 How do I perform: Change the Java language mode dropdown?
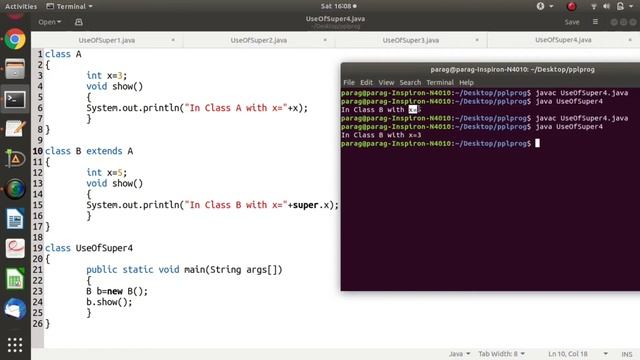point(460,354)
